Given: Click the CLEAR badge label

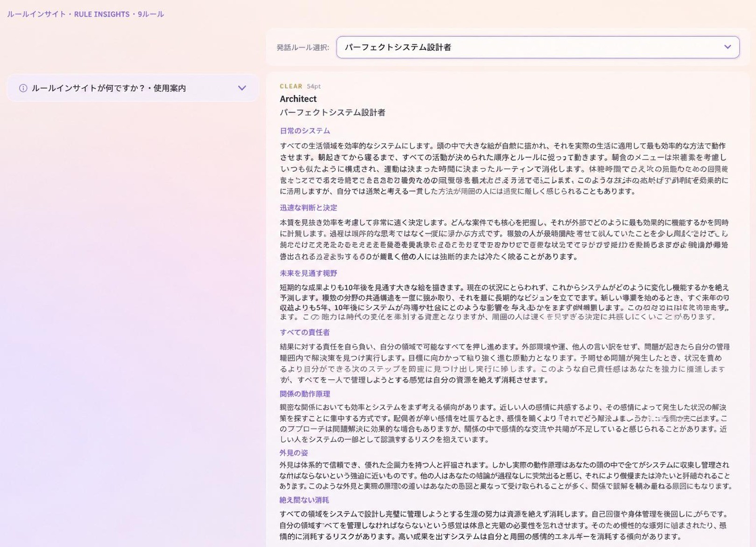Looking at the screenshot, I should 291,86.
